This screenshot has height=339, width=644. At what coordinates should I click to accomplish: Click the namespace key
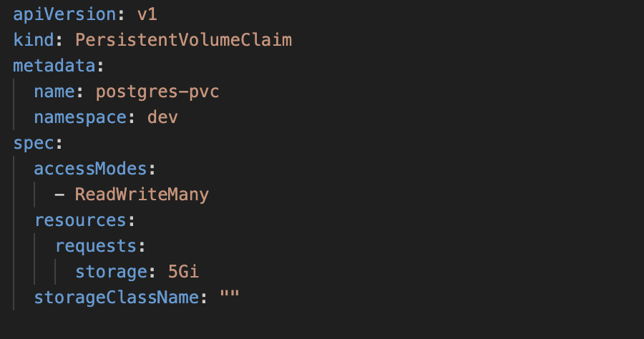coord(80,118)
